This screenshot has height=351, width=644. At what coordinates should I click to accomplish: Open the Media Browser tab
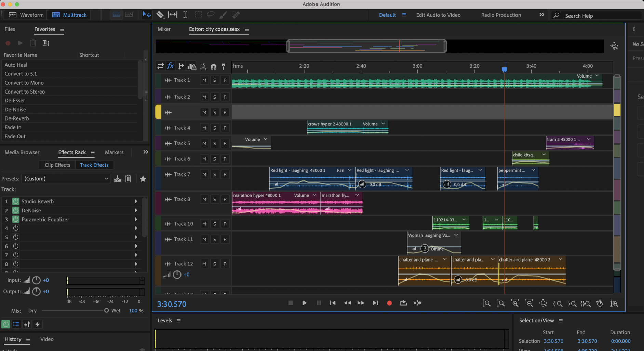[22, 152]
